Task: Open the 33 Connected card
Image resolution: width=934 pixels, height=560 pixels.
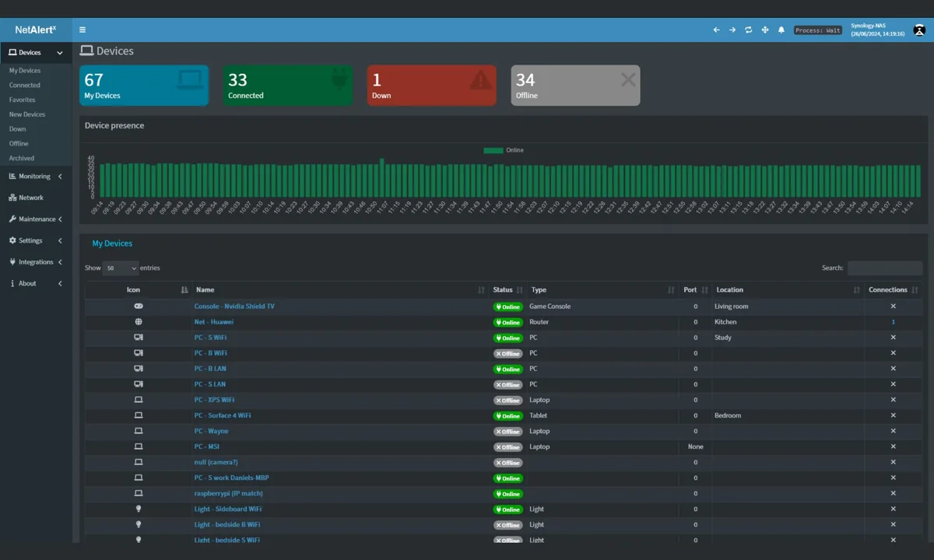Action: (x=288, y=86)
